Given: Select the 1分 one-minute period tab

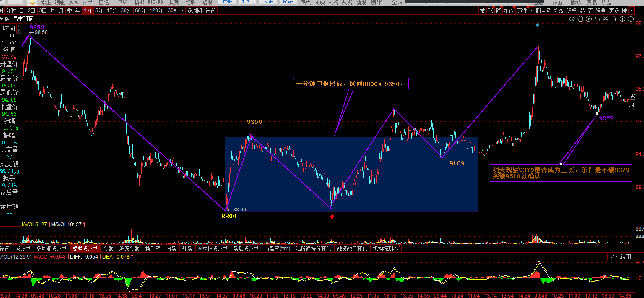Looking at the screenshot, I should [x=88, y=10].
